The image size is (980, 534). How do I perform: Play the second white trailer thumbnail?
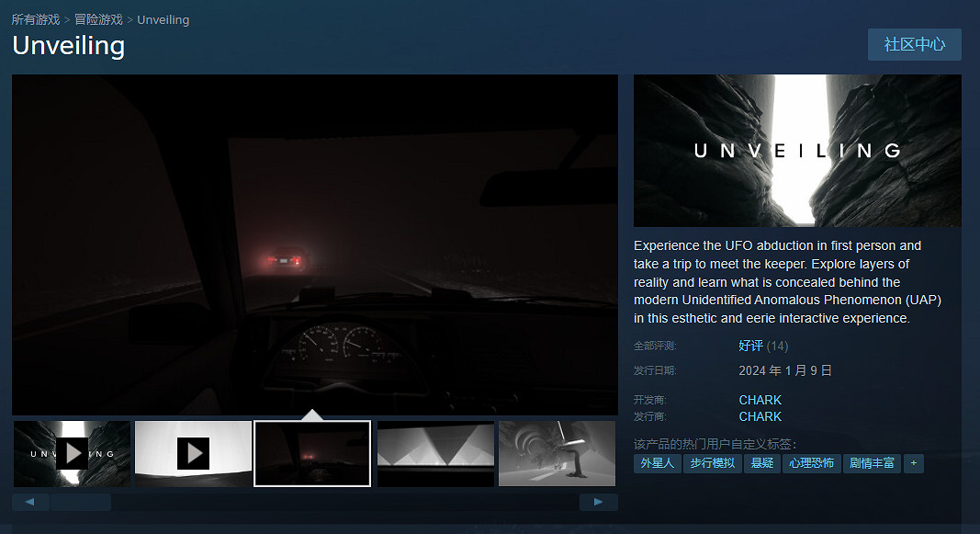(193, 453)
